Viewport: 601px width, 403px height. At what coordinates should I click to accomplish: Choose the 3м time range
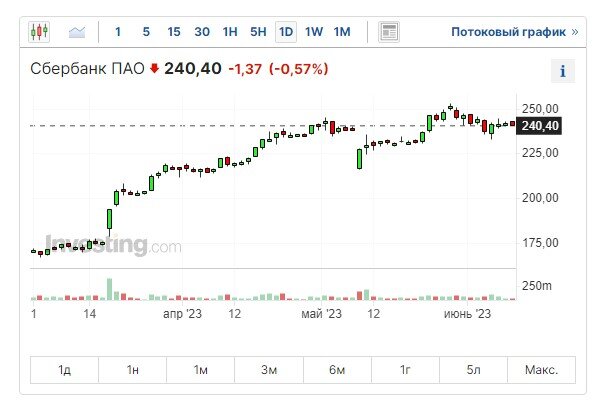coord(269,370)
